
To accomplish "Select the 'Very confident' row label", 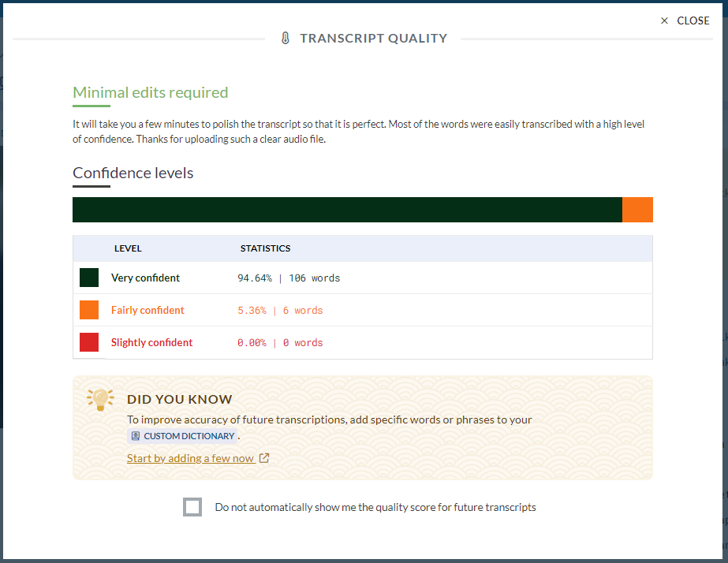I will coord(145,278).
